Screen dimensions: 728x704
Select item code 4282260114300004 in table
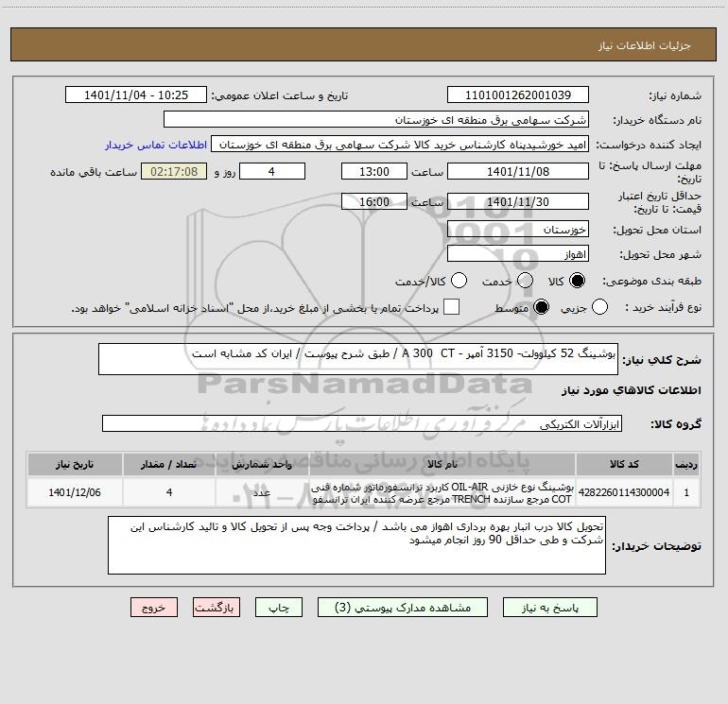coord(622,492)
